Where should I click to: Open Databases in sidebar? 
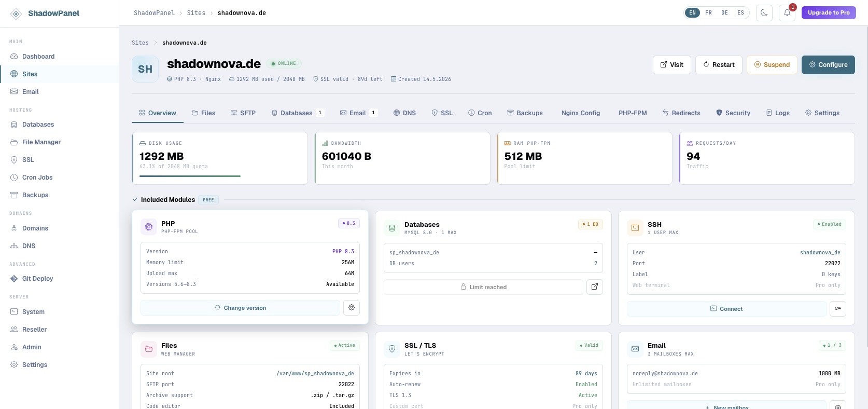(60, 125)
